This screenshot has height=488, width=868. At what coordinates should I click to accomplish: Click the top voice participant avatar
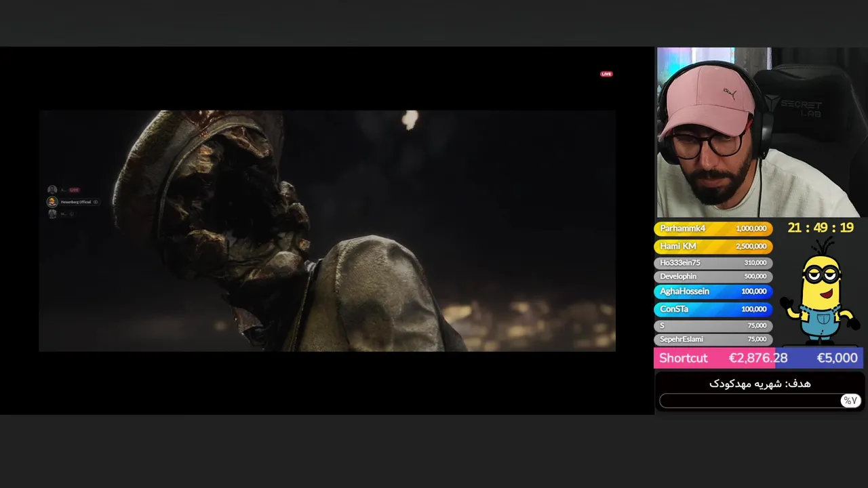[52, 190]
